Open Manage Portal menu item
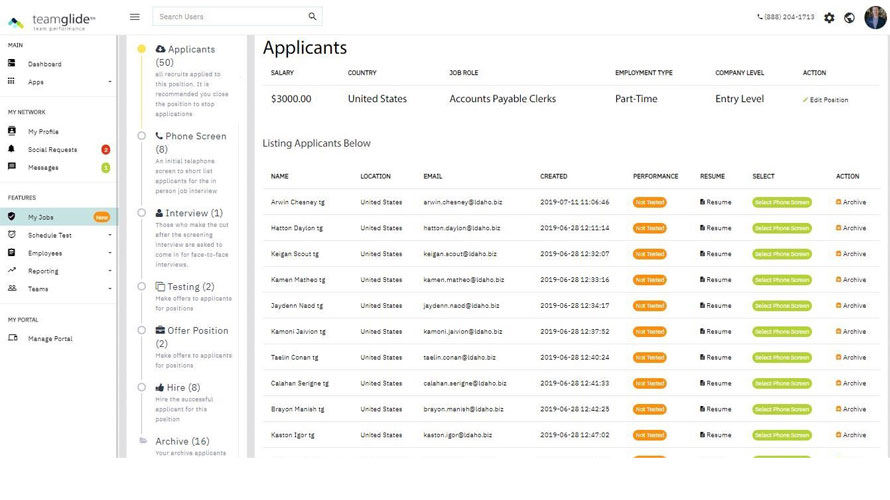890x500 pixels. pyautogui.click(x=51, y=339)
